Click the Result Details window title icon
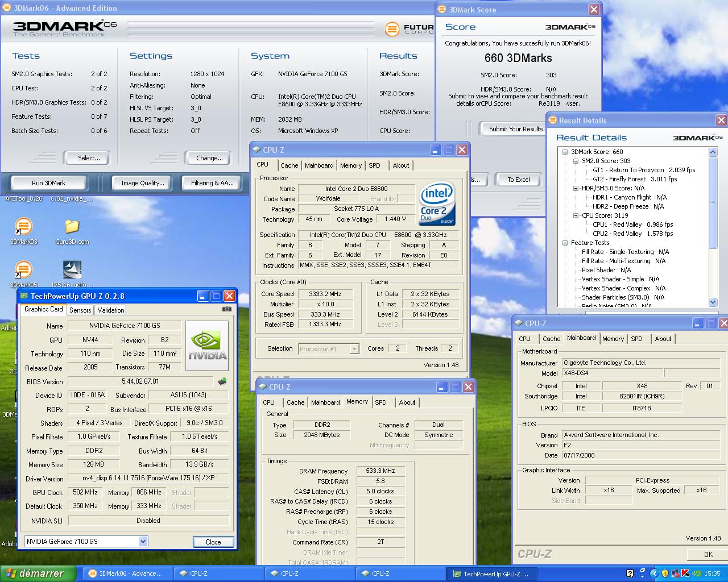Viewport: 728px width, 582px height. click(x=552, y=120)
